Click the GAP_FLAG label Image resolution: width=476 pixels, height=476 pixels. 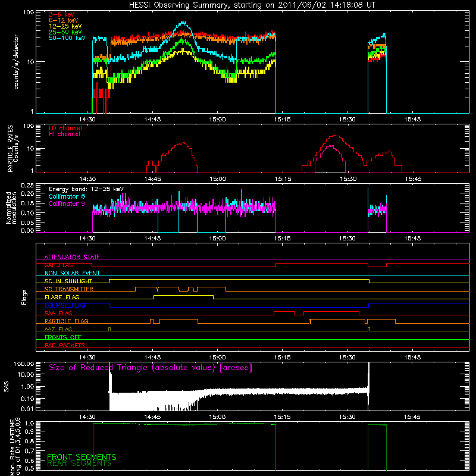(58, 265)
